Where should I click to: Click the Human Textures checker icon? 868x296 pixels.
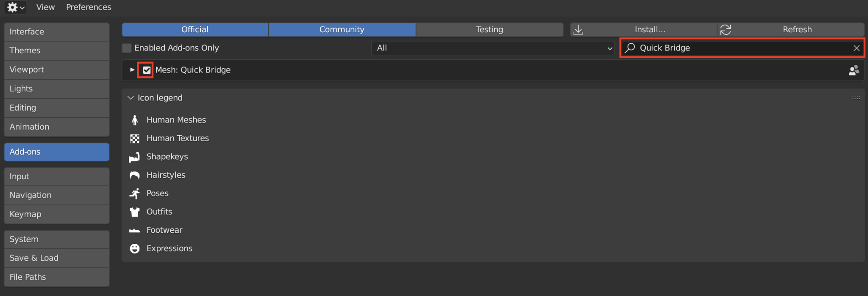[135, 139]
